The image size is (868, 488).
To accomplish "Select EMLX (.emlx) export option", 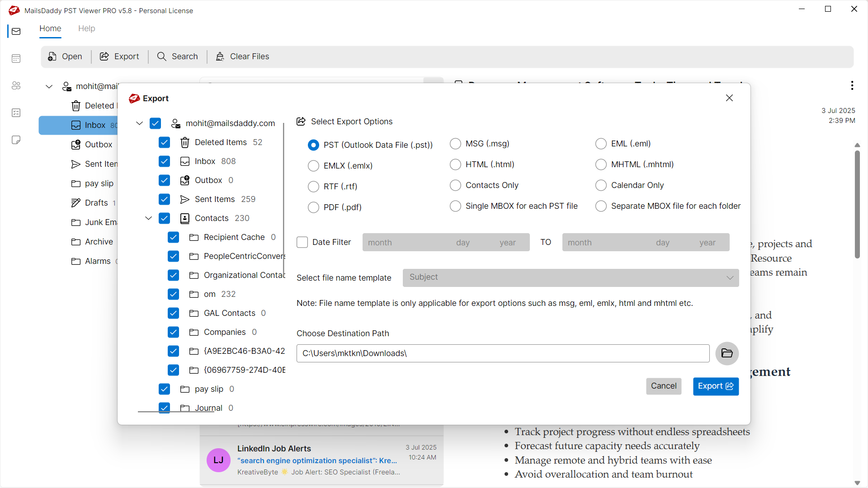I will 313,166.
